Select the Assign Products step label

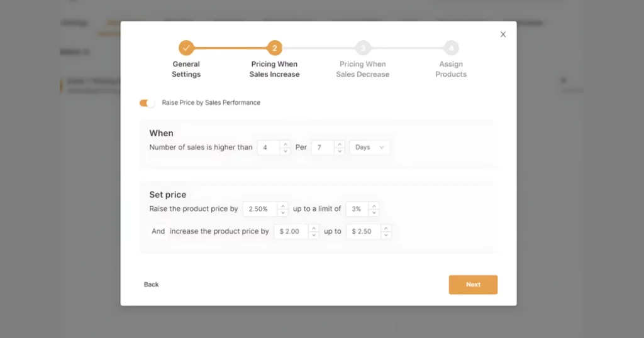pos(451,69)
